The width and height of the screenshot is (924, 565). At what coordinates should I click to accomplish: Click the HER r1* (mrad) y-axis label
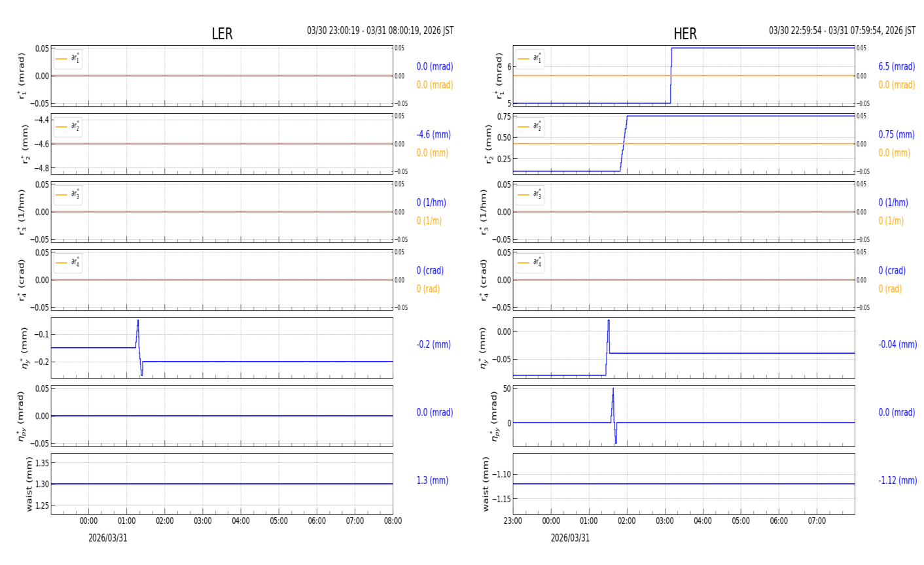(499, 76)
